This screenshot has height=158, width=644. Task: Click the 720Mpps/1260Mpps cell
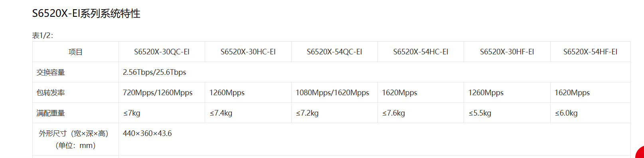coord(162,92)
